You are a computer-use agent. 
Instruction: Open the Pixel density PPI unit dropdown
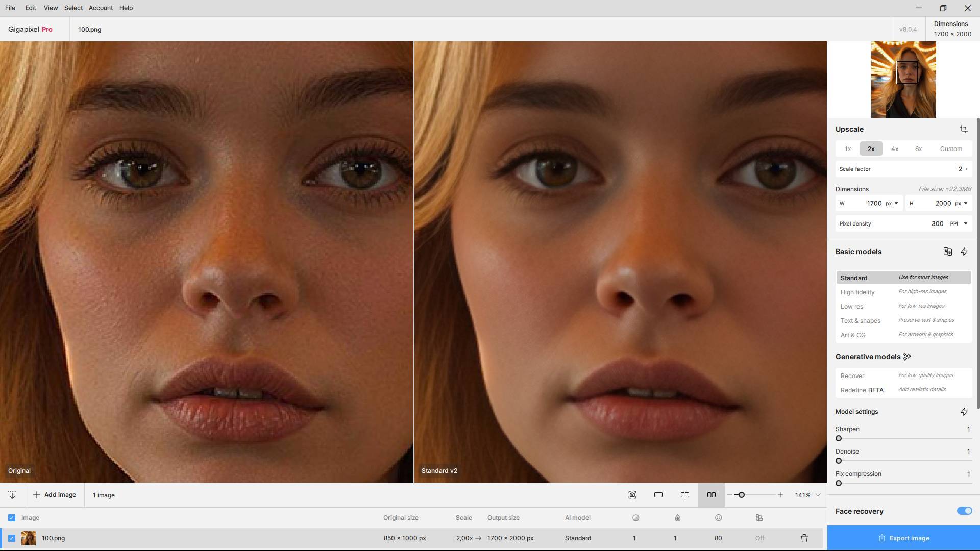(965, 223)
